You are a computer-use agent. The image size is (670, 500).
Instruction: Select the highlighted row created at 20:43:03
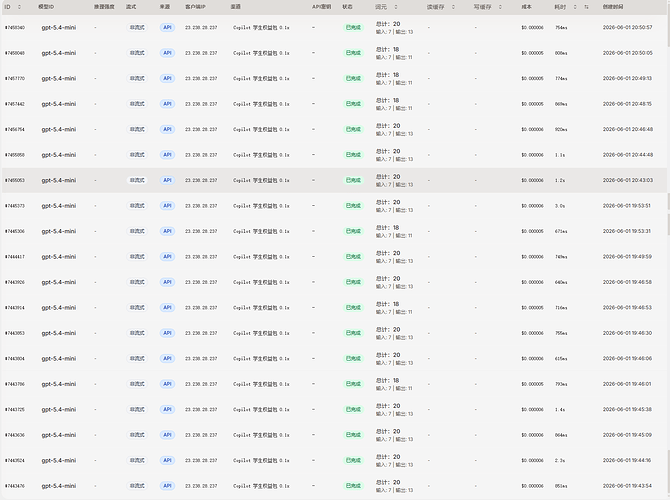pyautogui.click(x=334, y=180)
